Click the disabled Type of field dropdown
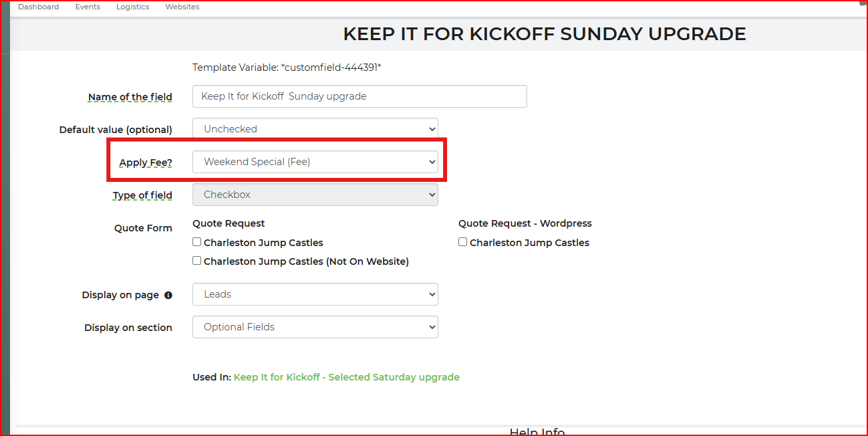 [x=315, y=195]
